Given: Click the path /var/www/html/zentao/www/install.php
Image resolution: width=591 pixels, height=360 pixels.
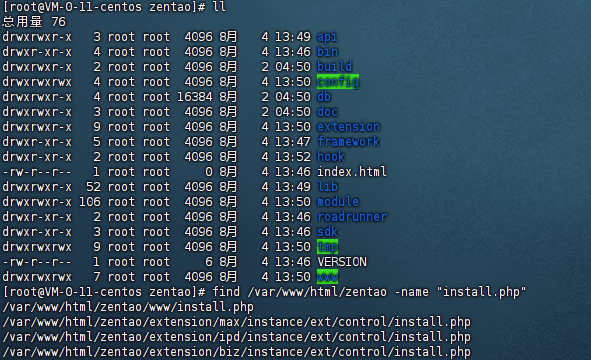Looking at the screenshot, I should point(128,307).
